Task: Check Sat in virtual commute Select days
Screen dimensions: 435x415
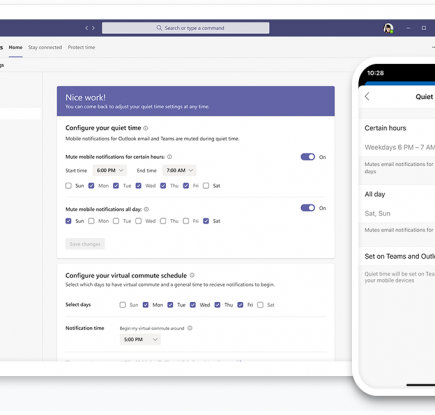Action: pyautogui.click(x=260, y=305)
